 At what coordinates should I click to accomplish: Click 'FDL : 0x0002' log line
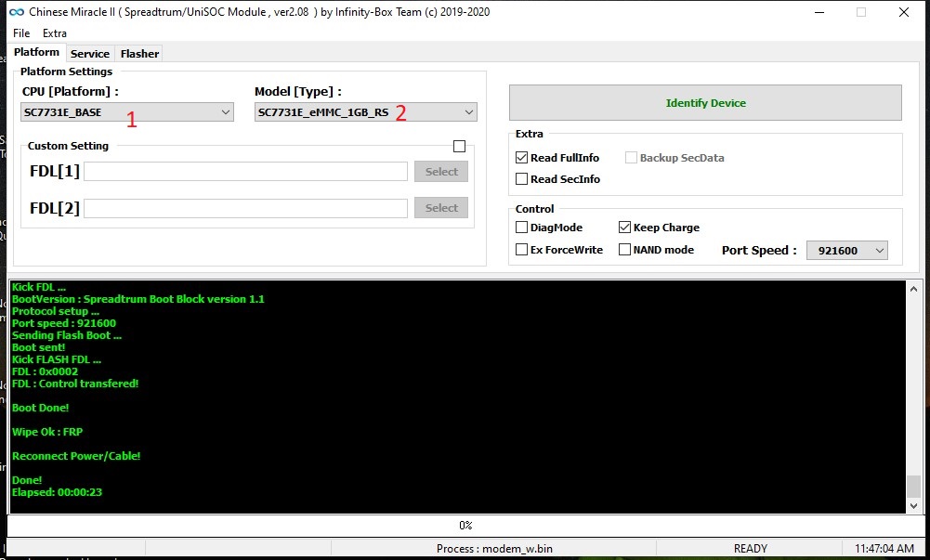click(x=46, y=371)
